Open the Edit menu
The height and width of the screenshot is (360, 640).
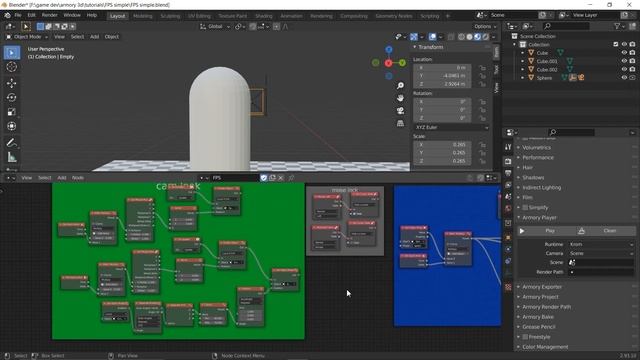click(x=31, y=15)
